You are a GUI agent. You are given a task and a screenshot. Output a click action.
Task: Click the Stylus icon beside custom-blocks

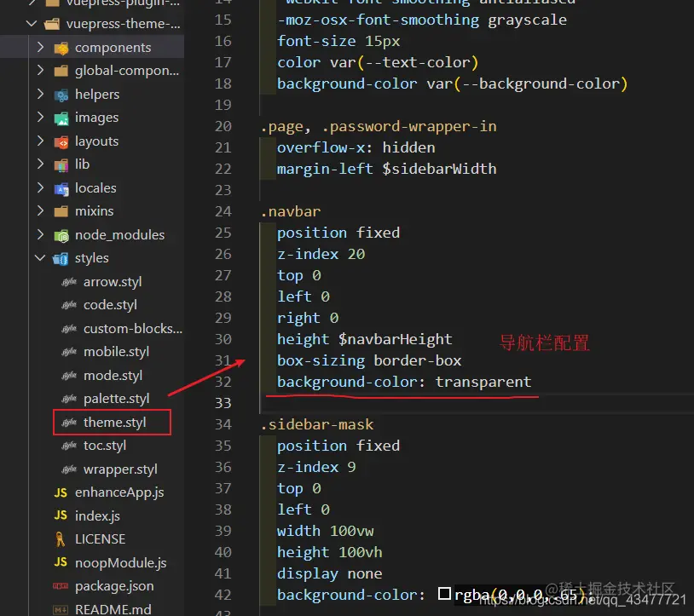point(69,329)
